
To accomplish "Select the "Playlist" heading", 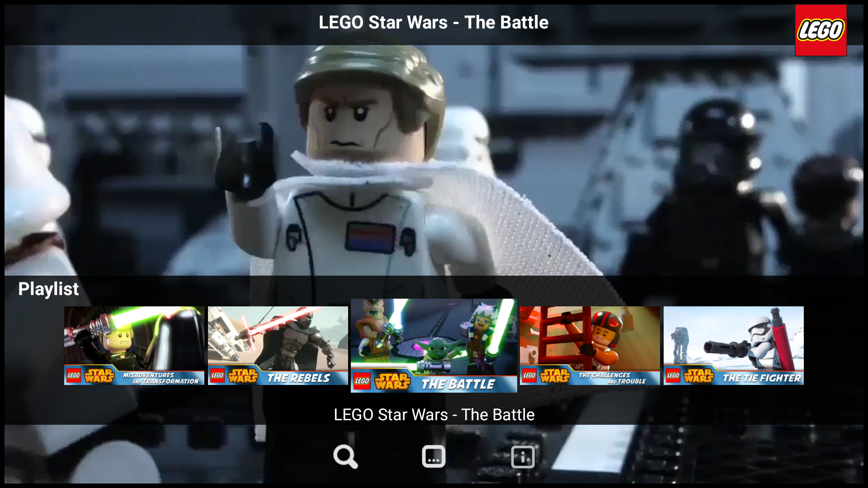I will [x=48, y=289].
